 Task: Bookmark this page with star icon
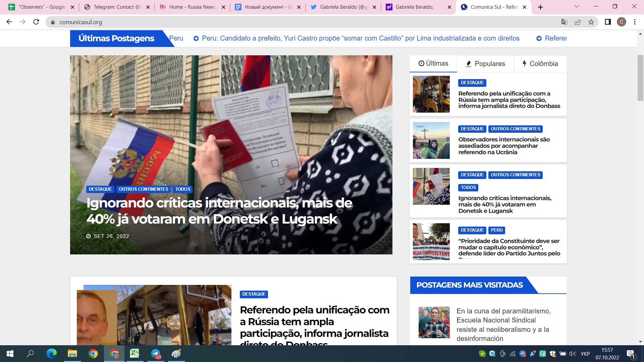coord(591,22)
